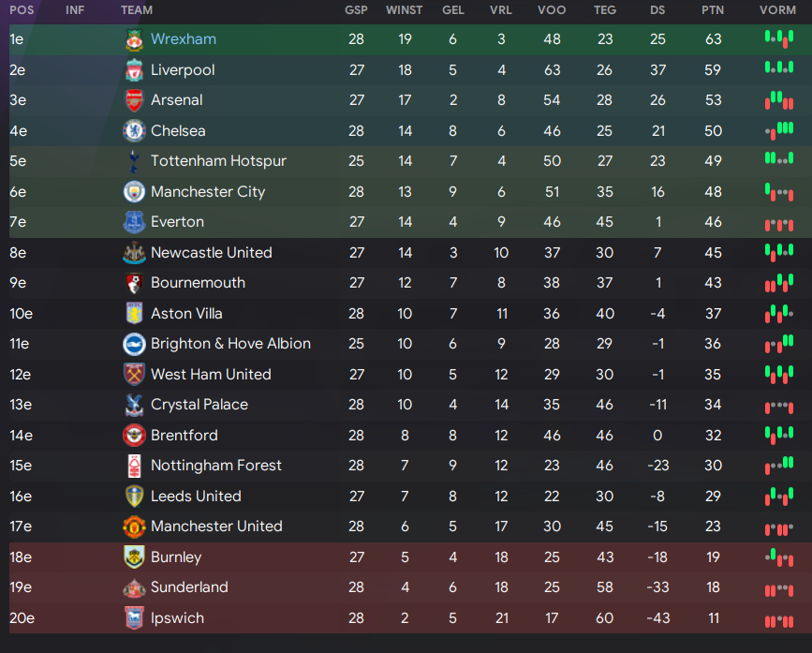Open the Everton team name link
The image size is (812, 653).
point(177,222)
